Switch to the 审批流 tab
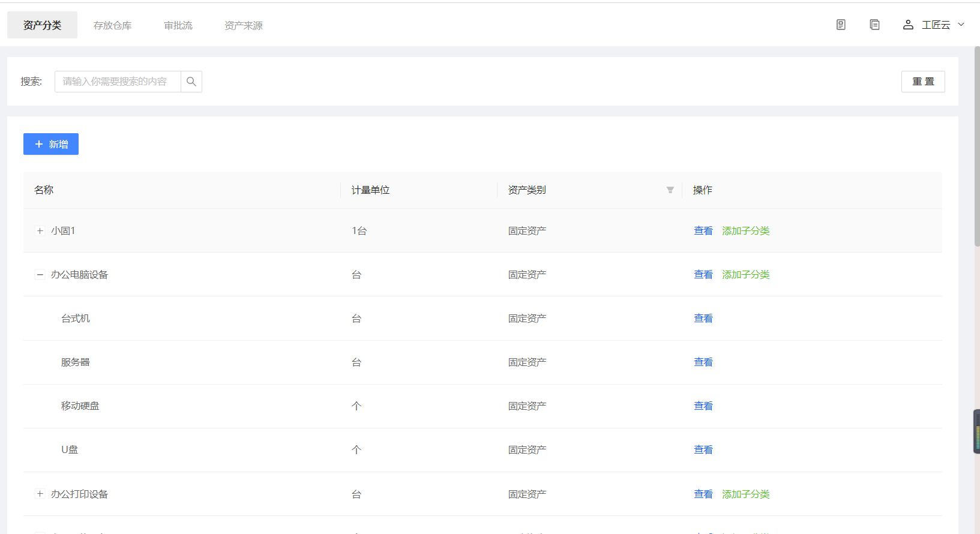 click(178, 25)
